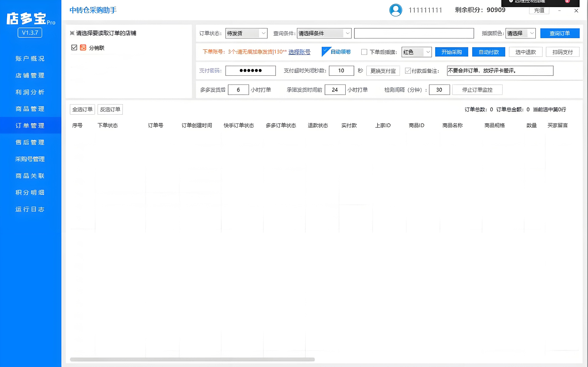Screen dimensions: 588x367
Task: Go to 账户概况 in sidebar
Action: pyautogui.click(x=30, y=58)
